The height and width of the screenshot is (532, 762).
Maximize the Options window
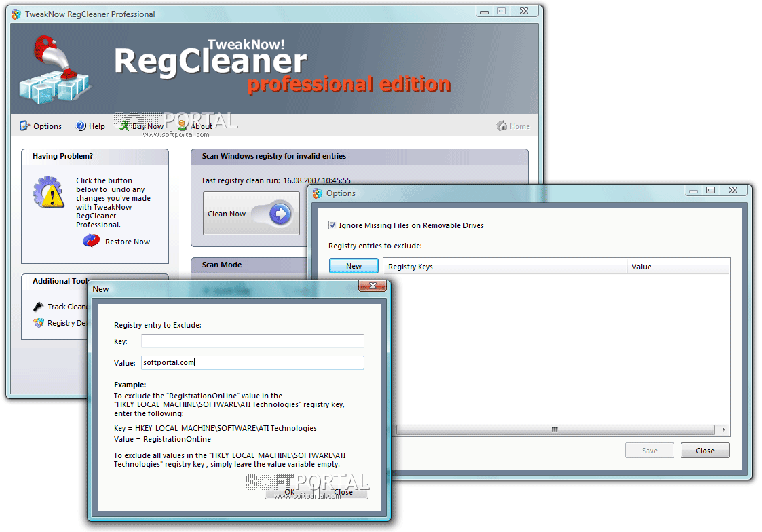[710, 190]
